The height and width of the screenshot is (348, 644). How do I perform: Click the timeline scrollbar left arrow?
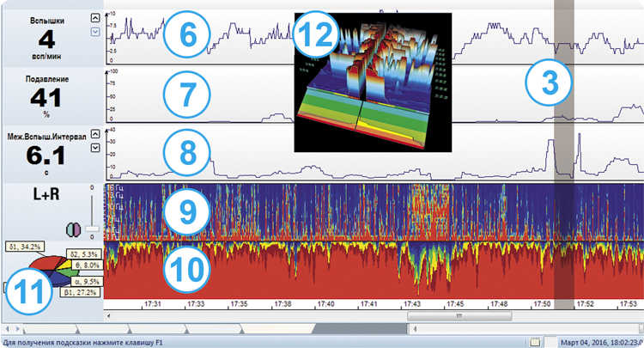pyautogui.click(x=108, y=316)
